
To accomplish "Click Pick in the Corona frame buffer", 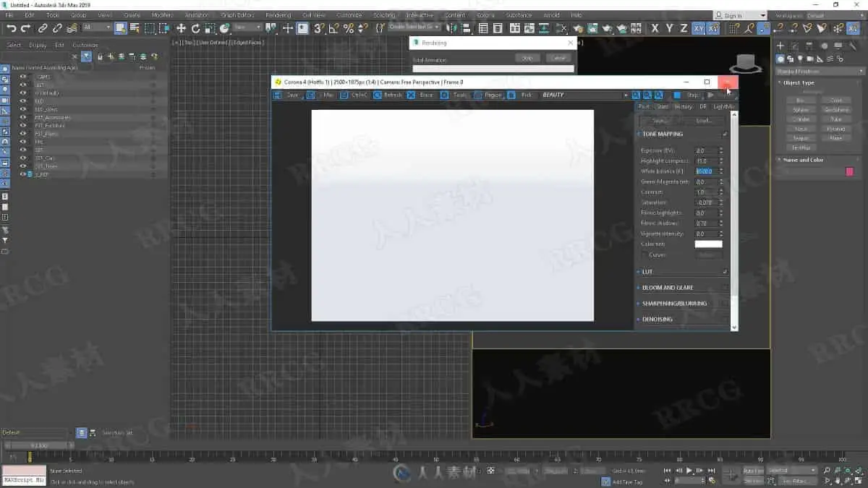I will [522, 95].
